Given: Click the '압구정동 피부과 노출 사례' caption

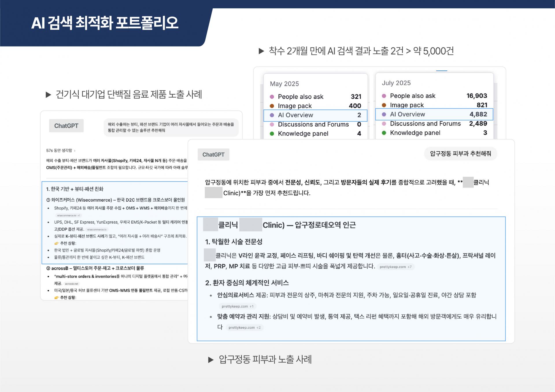Looking at the screenshot, I should point(265,359).
